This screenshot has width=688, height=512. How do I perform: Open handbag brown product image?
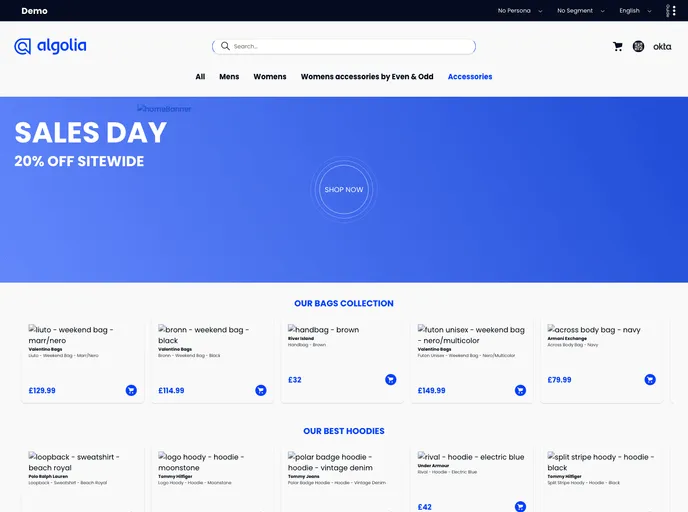(323, 329)
